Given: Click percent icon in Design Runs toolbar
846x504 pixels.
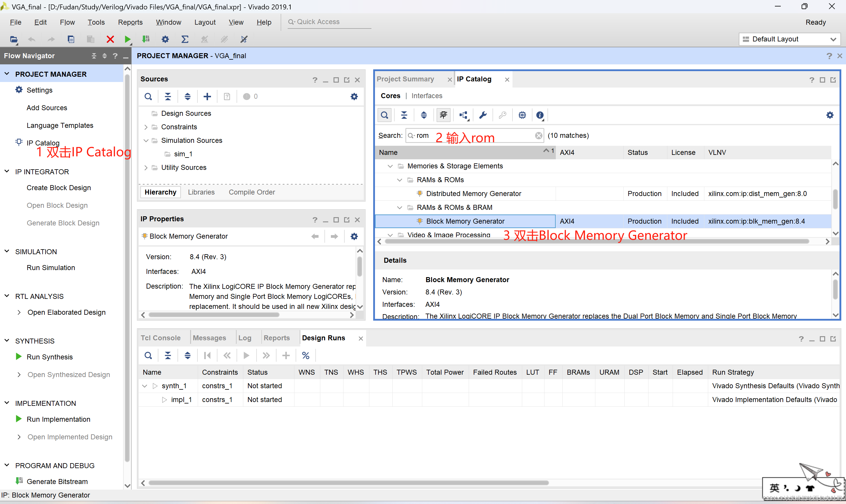Looking at the screenshot, I should (306, 356).
